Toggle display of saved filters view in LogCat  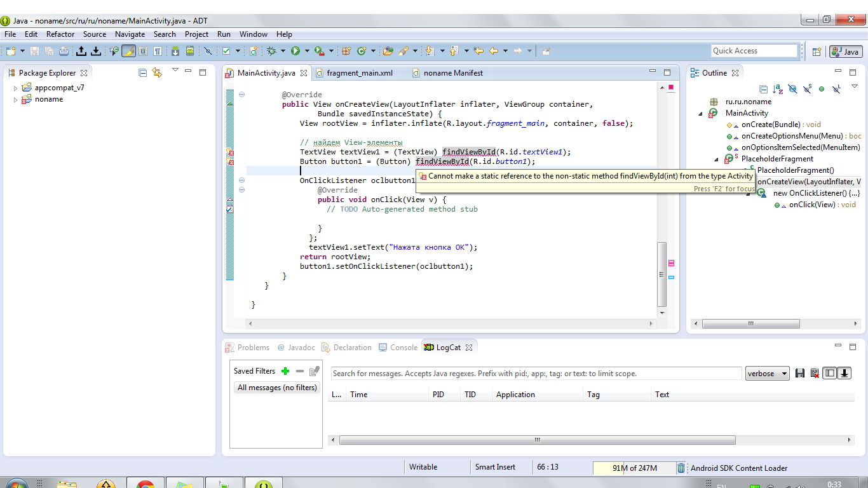(829, 374)
